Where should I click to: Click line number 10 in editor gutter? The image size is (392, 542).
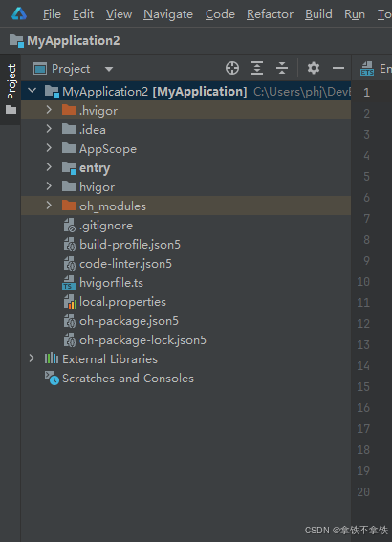coord(363,281)
